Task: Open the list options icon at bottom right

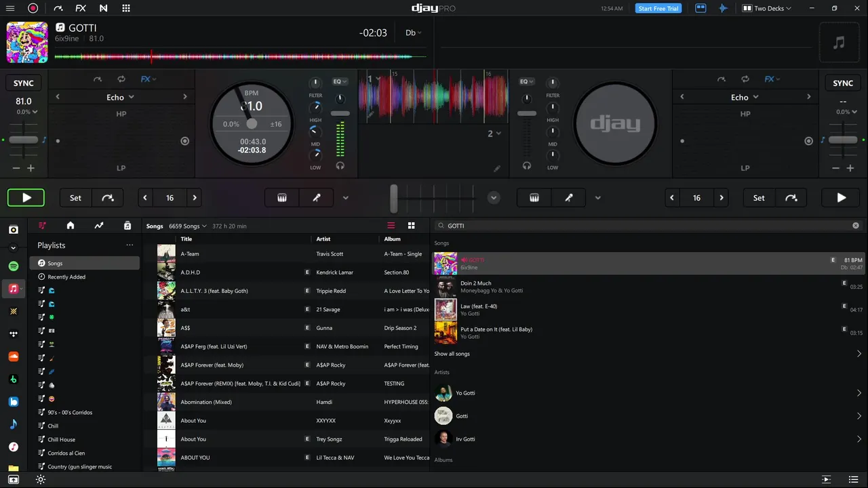Action: click(854, 479)
